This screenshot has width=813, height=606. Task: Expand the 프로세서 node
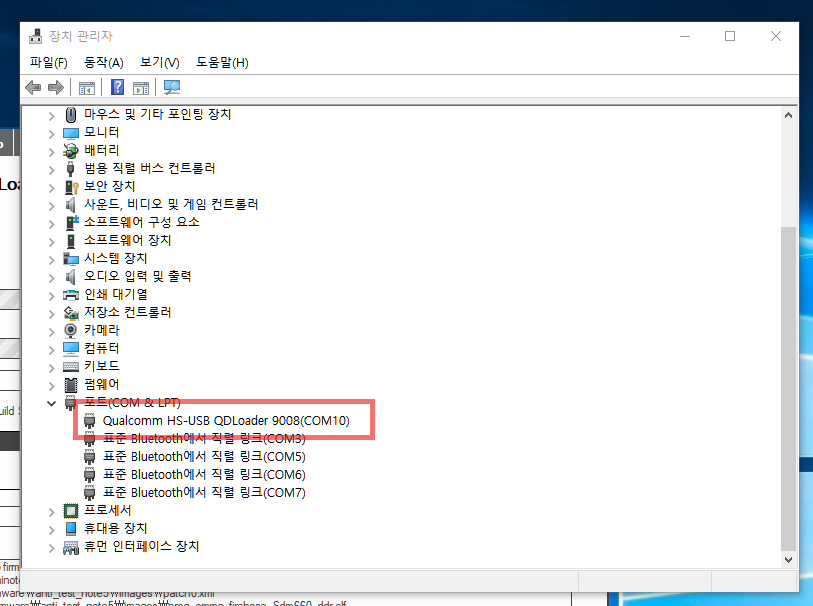51,512
